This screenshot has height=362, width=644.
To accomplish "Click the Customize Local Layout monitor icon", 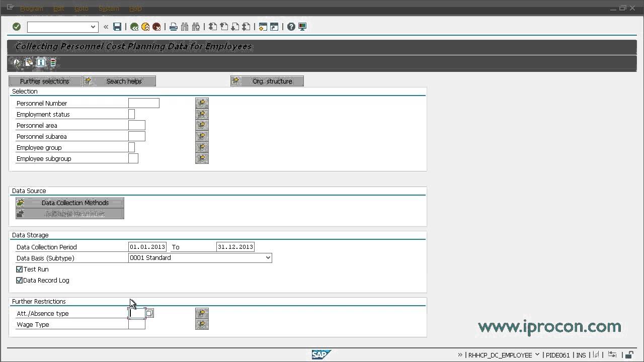I will point(302,27).
